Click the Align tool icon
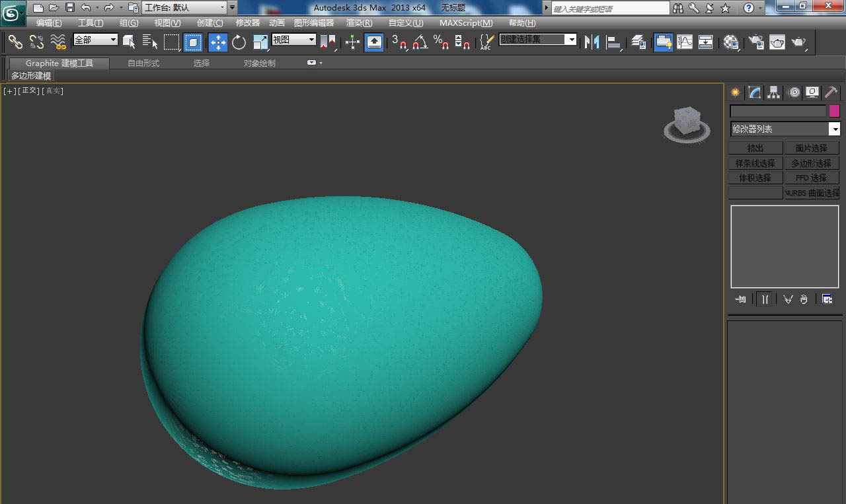This screenshot has height=504, width=846. (614, 42)
